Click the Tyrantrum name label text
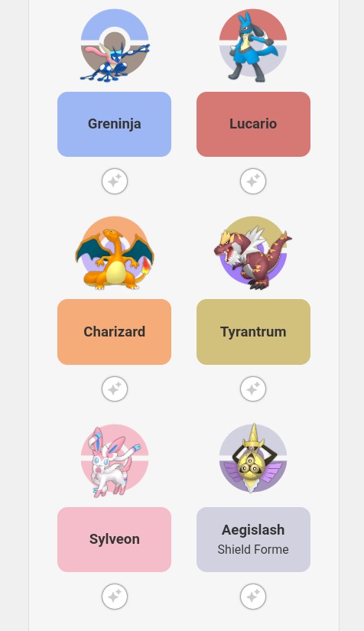The width and height of the screenshot is (364, 631). [253, 332]
